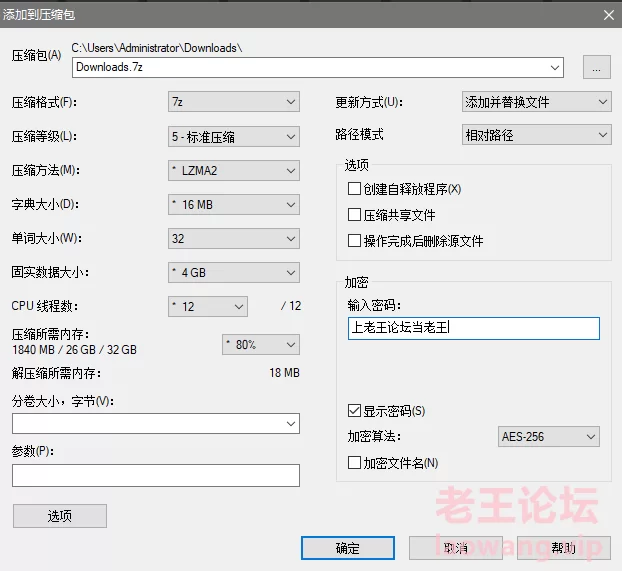Open the 路径模式 相对路径 dropdown
This screenshot has height=571, width=622.
(536, 135)
